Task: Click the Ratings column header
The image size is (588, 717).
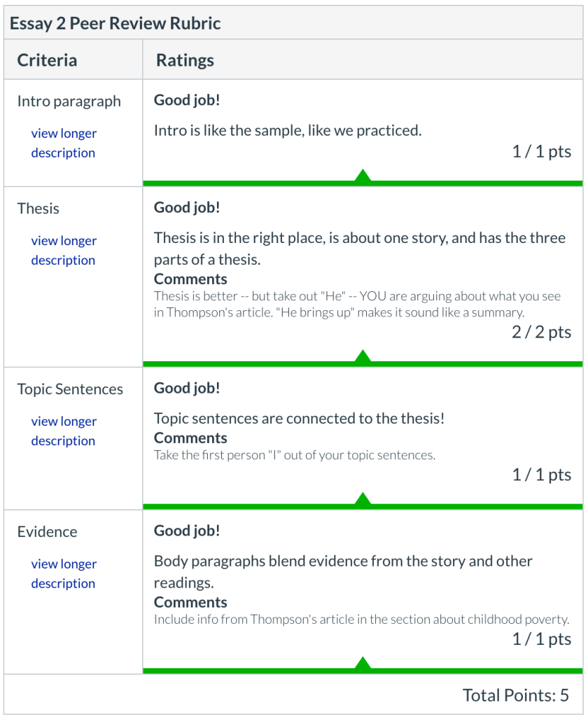Action: coord(185,60)
